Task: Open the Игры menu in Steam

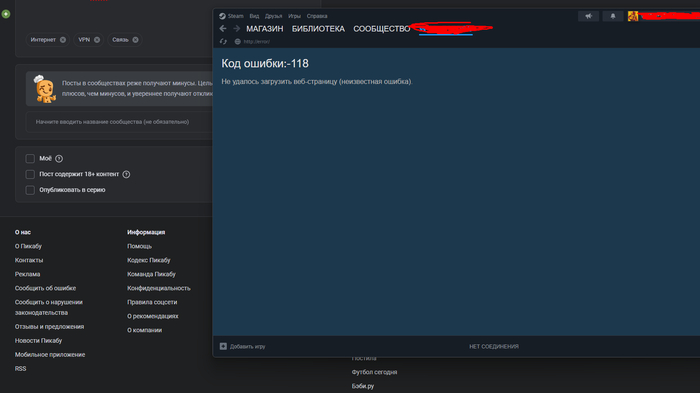Action: [x=294, y=16]
